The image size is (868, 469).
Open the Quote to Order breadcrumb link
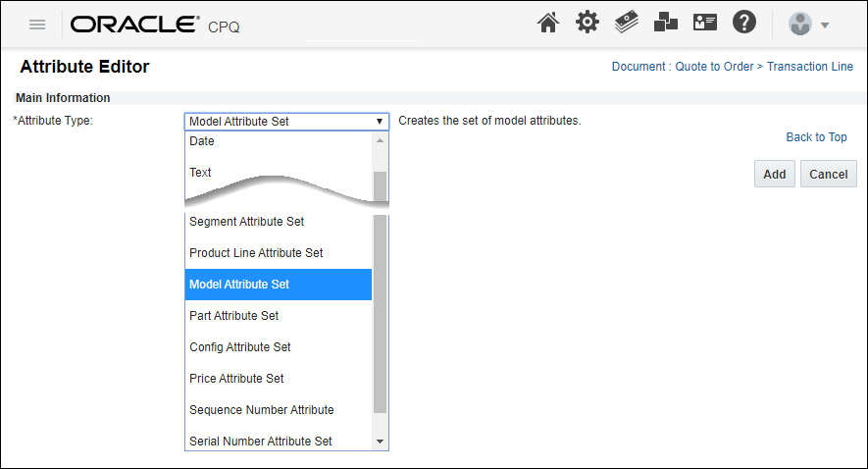coord(714,67)
